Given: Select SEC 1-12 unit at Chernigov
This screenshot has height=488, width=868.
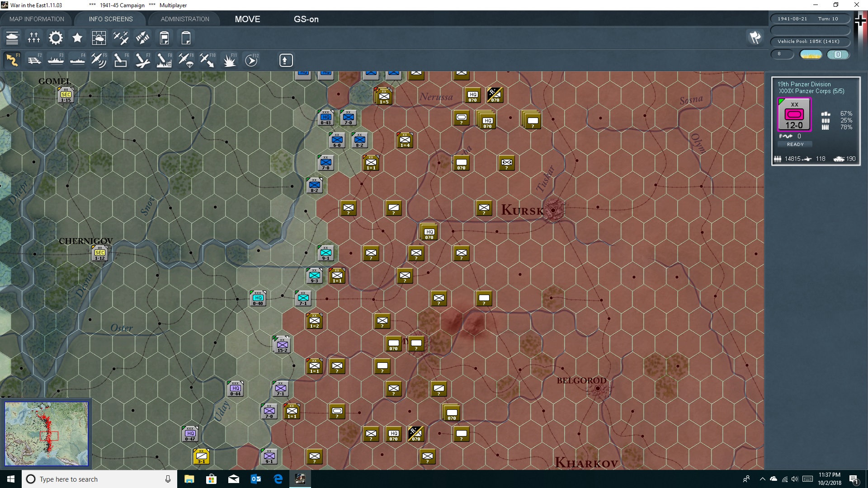Looking at the screenshot, I should click(x=100, y=253).
